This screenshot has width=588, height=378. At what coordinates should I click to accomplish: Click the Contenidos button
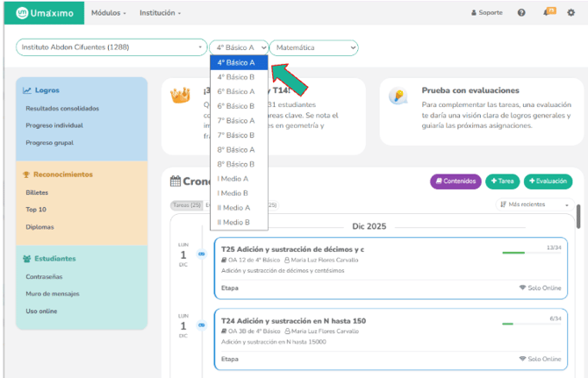pos(455,182)
